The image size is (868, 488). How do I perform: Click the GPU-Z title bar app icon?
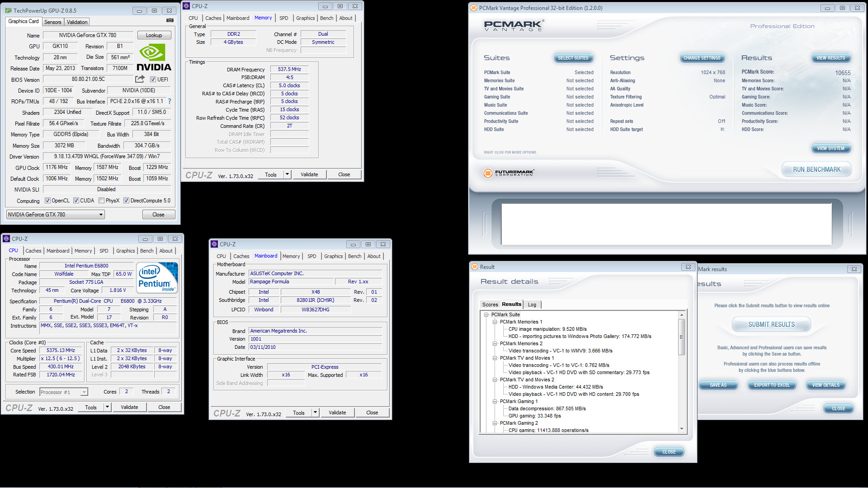pos(8,10)
